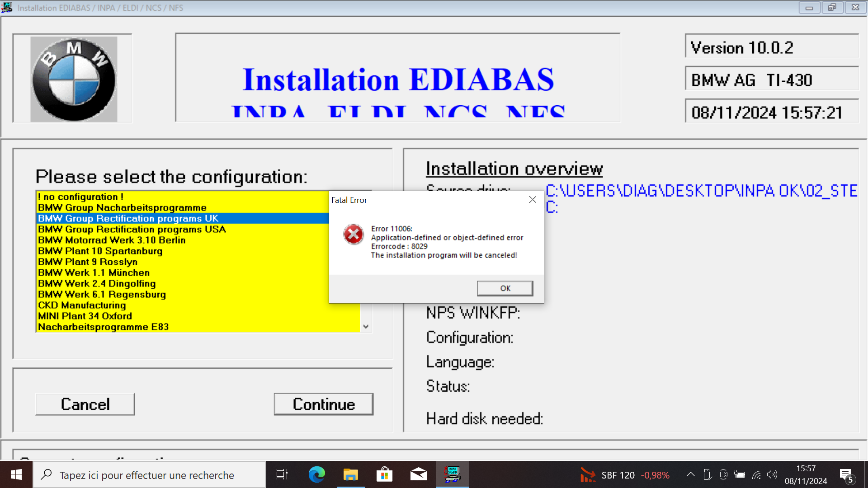This screenshot has height=488, width=868.
Task: Click OK in the Fatal Error dialog
Action: [505, 288]
